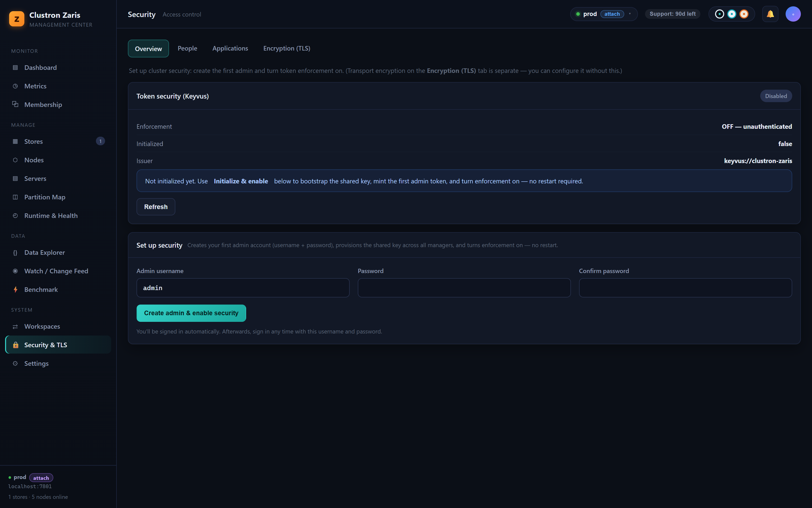Click the orange Z logo icon
Screen dimensions: 812x508
point(17,19)
